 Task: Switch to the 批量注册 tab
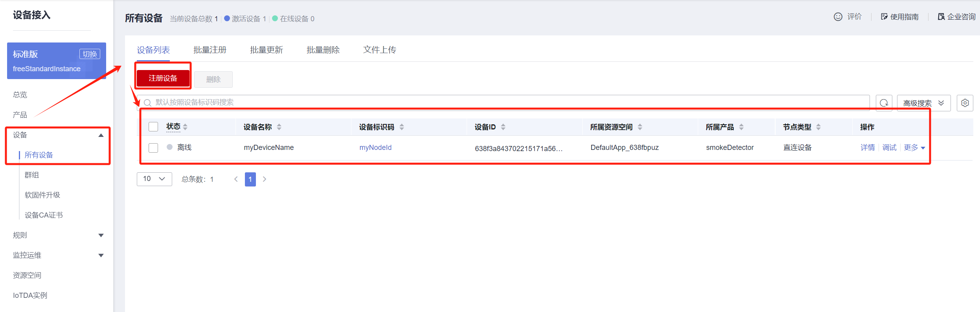point(210,50)
